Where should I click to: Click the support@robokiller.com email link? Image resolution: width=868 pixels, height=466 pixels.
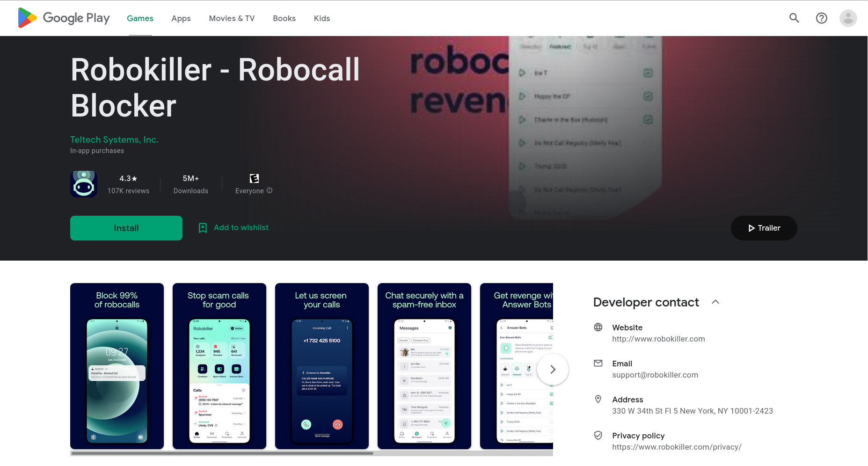click(655, 375)
